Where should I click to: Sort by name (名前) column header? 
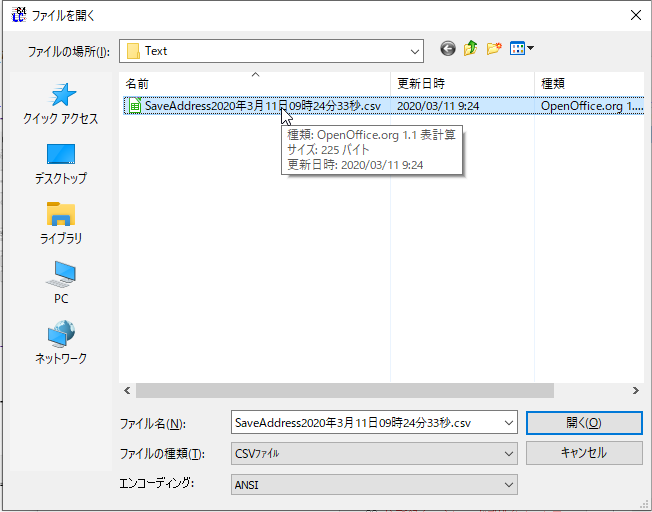[254, 84]
